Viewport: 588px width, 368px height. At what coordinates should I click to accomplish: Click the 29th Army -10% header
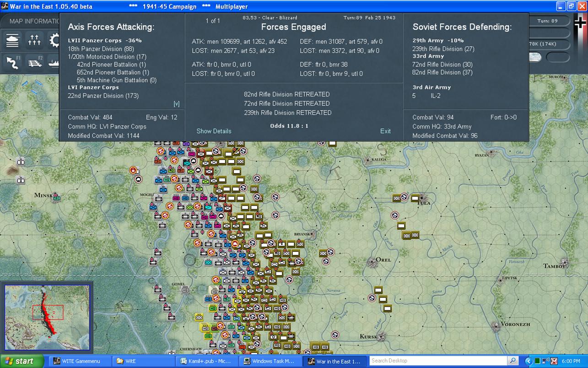click(438, 40)
